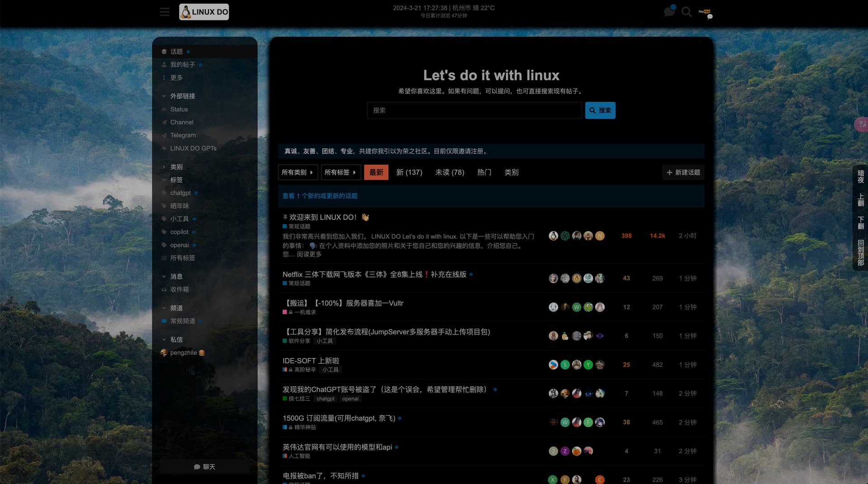Click first poster avatar of 欢迎来到 LINUX DO topic
The height and width of the screenshot is (484, 868).
553,236
